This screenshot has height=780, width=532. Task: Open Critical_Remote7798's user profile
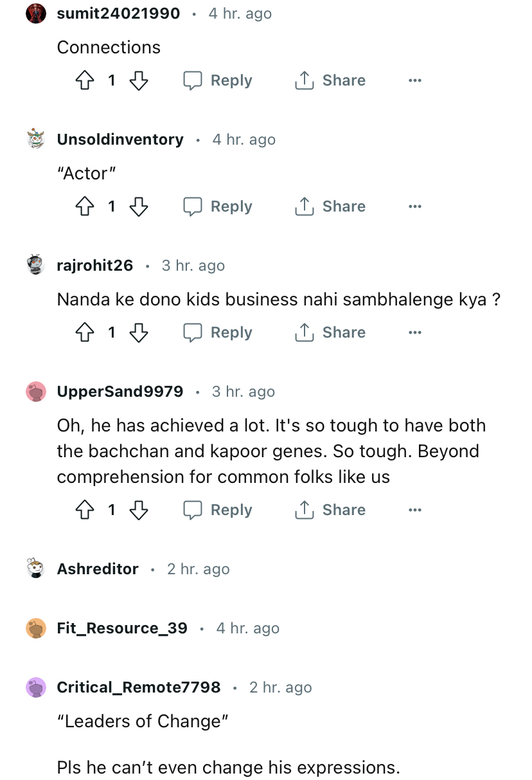tap(138, 687)
